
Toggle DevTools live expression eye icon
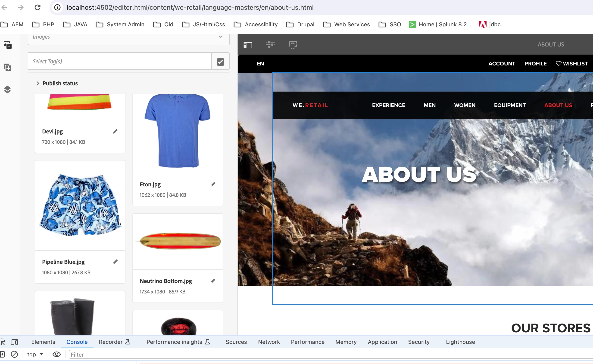[57, 354]
